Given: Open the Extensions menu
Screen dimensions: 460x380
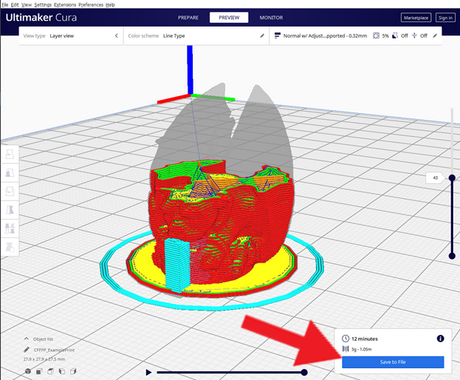Looking at the screenshot, I should (x=65, y=5).
